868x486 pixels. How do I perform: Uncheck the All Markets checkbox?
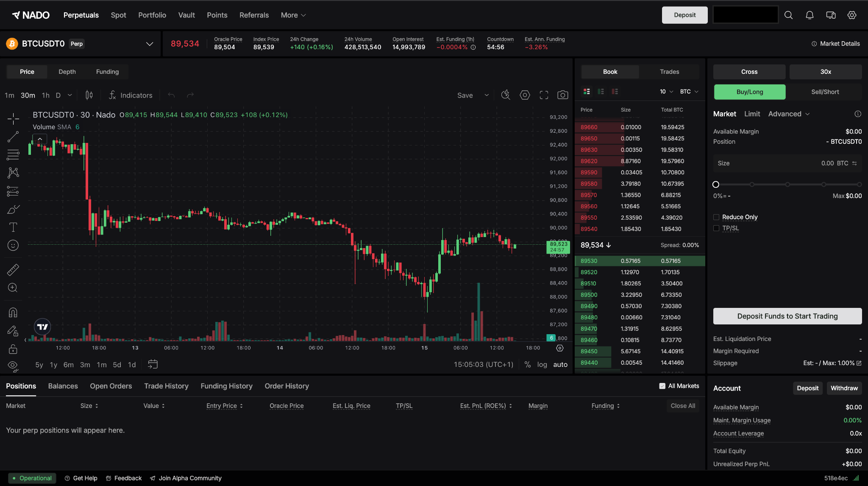point(662,386)
